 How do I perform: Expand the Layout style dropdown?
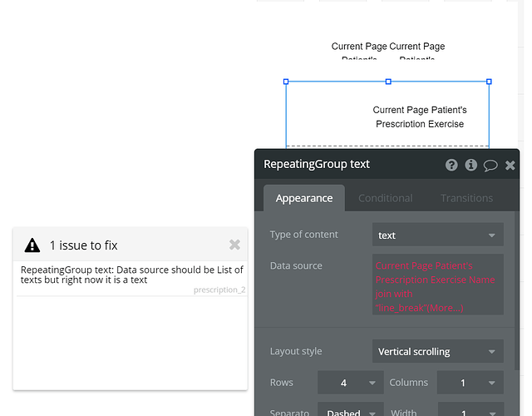pos(438,351)
